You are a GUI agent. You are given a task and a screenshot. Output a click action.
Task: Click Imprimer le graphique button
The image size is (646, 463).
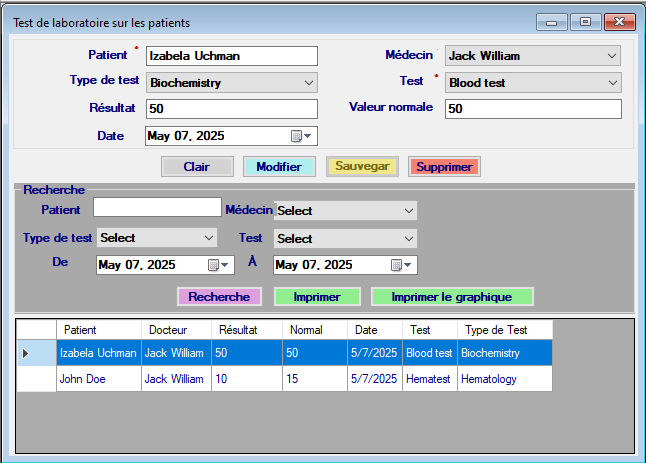[x=452, y=297]
